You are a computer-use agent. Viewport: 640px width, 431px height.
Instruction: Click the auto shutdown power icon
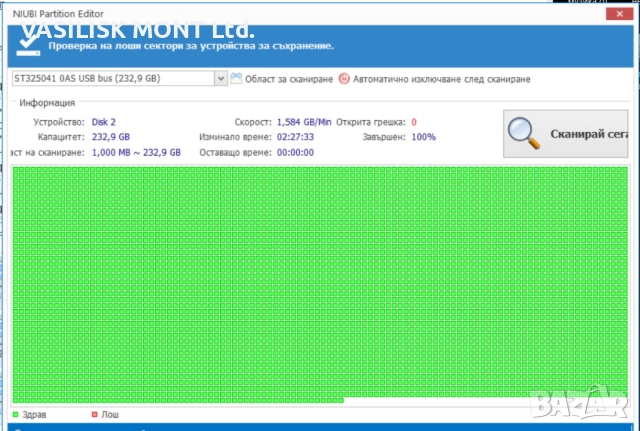(x=344, y=78)
